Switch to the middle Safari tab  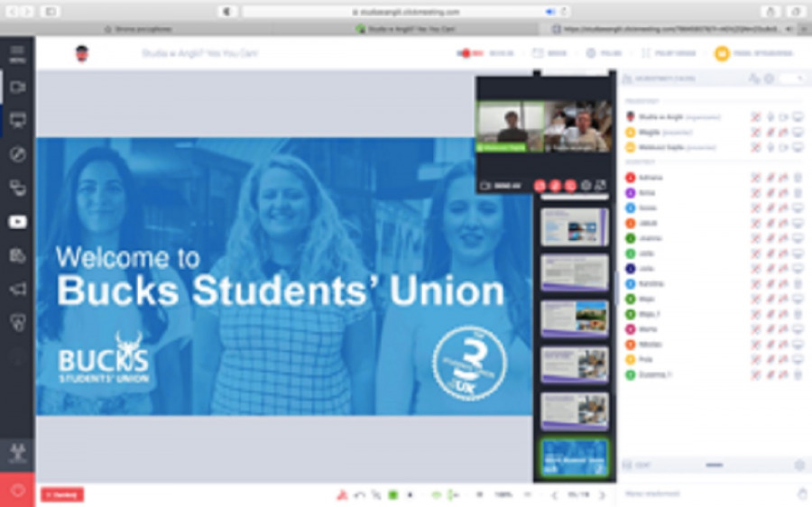406,29
